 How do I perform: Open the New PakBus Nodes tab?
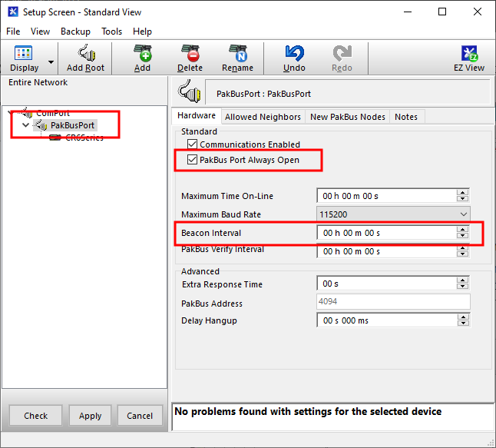(347, 117)
